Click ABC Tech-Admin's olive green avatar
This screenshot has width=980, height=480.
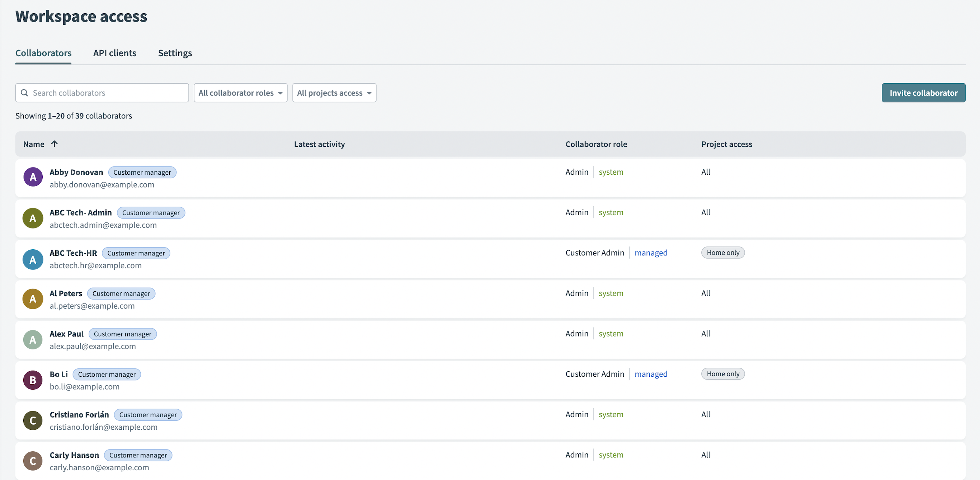click(x=33, y=218)
